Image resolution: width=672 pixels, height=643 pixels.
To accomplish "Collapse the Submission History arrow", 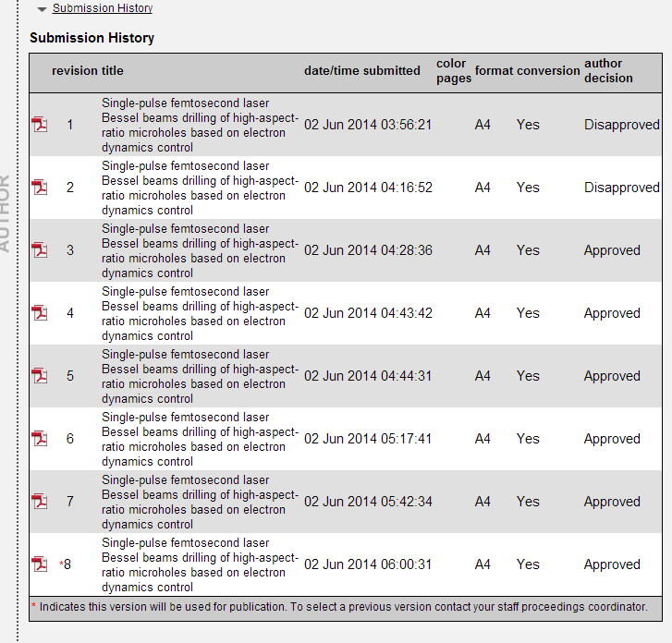I will point(42,9).
